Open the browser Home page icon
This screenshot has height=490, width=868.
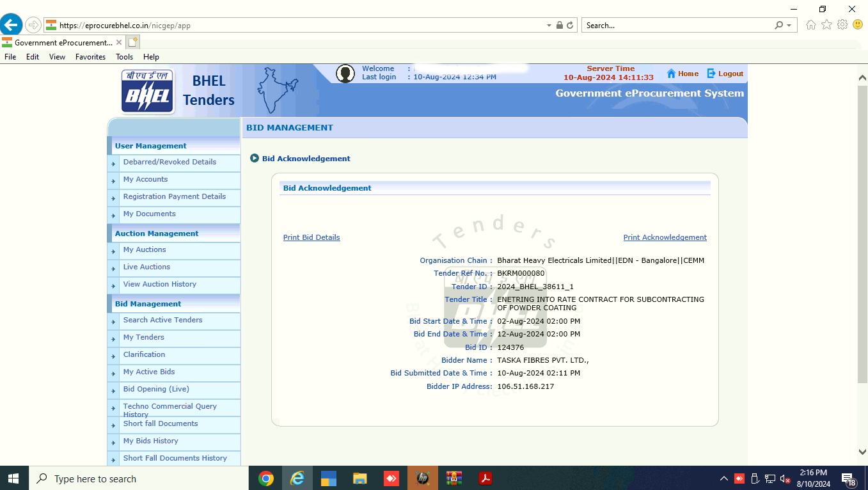(x=811, y=25)
